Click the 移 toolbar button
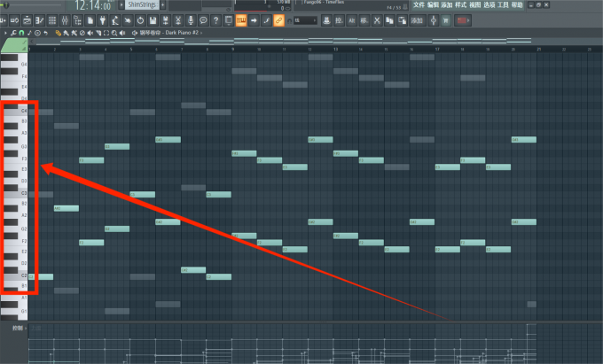 coord(364,20)
